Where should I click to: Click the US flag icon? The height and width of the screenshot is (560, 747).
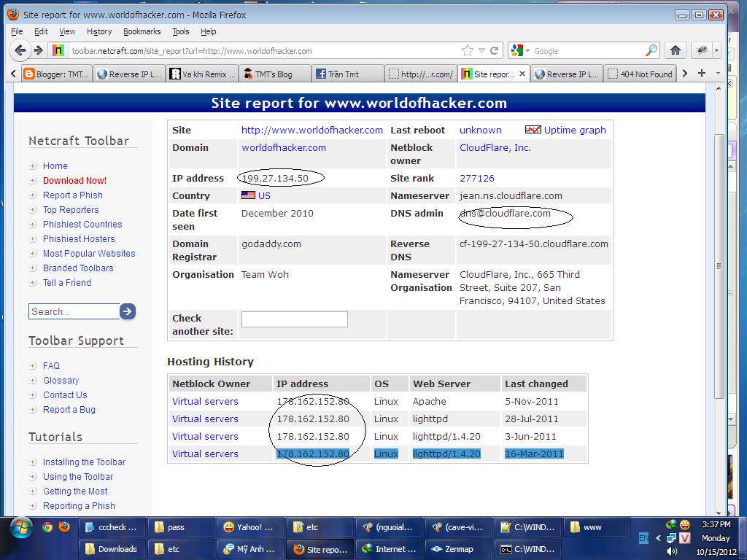[x=248, y=195]
